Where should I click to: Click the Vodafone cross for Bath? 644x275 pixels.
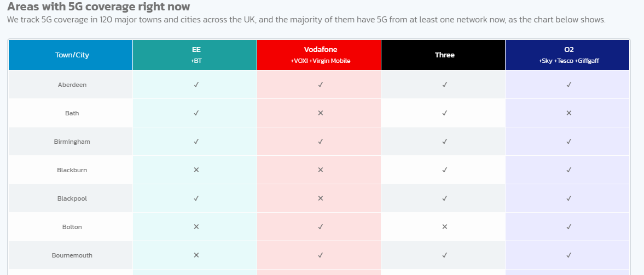[x=320, y=113]
